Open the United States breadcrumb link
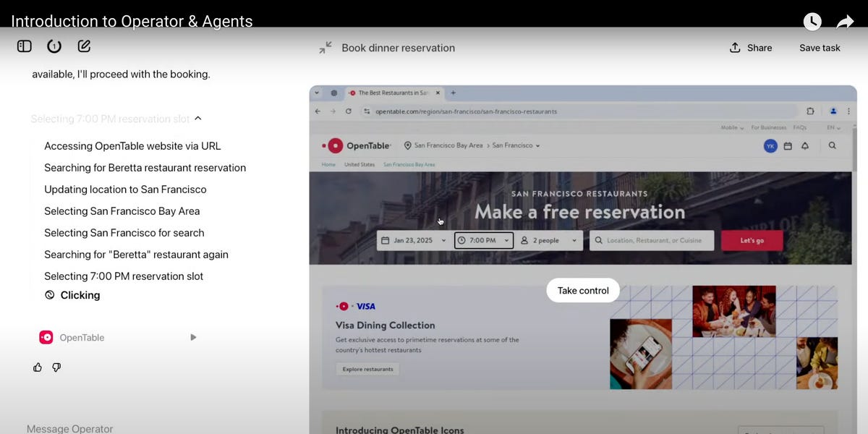The image size is (868, 434). click(x=359, y=164)
